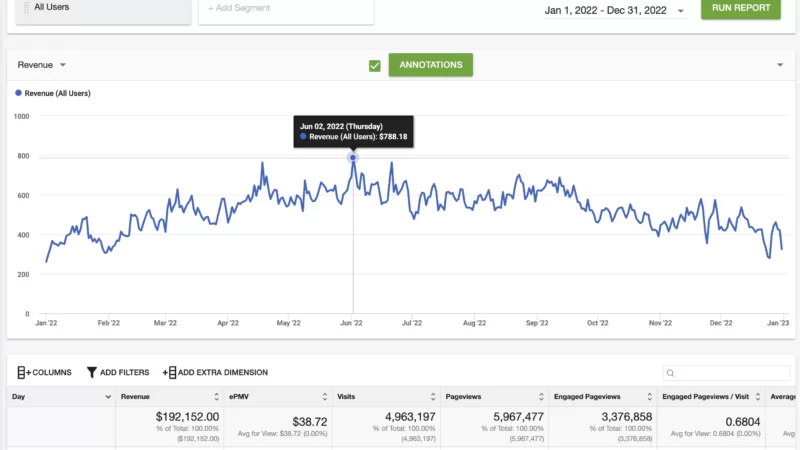This screenshot has height=450, width=800.
Task: Open the Revenue metric dropdown
Action: coord(62,65)
